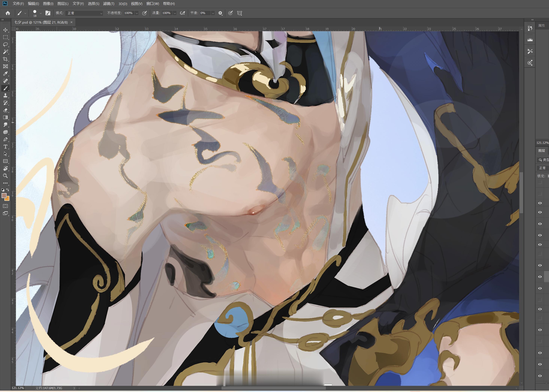Select the Lasso tool
Image resolution: width=549 pixels, height=392 pixels.
click(x=5, y=44)
